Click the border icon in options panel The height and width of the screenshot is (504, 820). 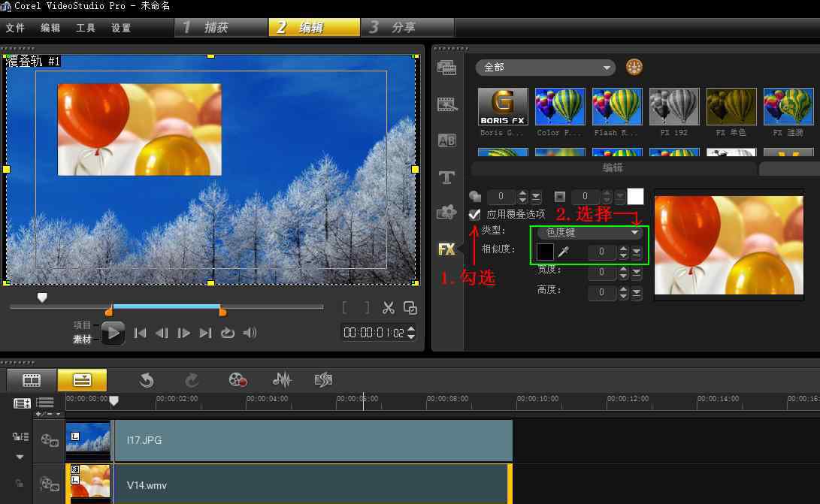click(x=559, y=197)
